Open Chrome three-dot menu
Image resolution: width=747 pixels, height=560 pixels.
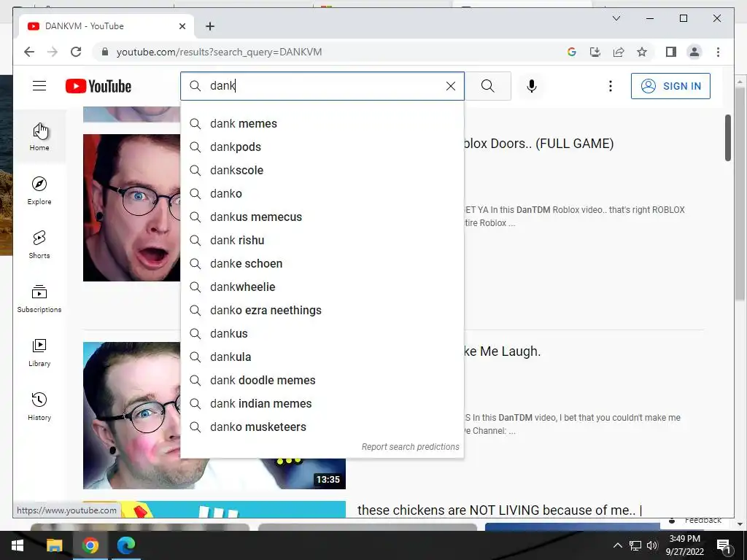(718, 52)
